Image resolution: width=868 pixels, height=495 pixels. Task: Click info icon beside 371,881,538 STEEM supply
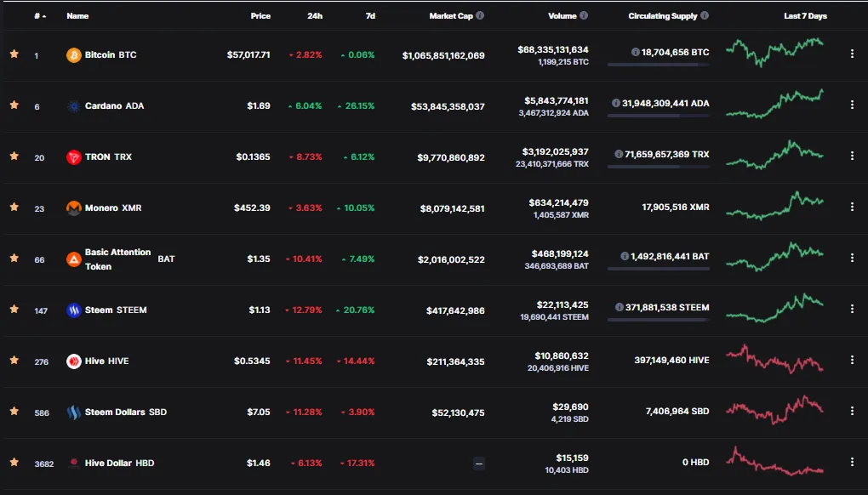click(x=620, y=307)
